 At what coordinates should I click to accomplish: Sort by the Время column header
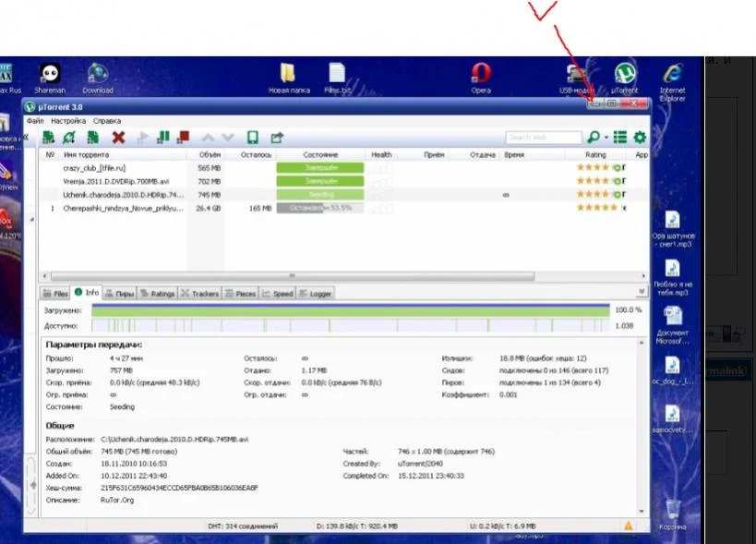(x=514, y=155)
